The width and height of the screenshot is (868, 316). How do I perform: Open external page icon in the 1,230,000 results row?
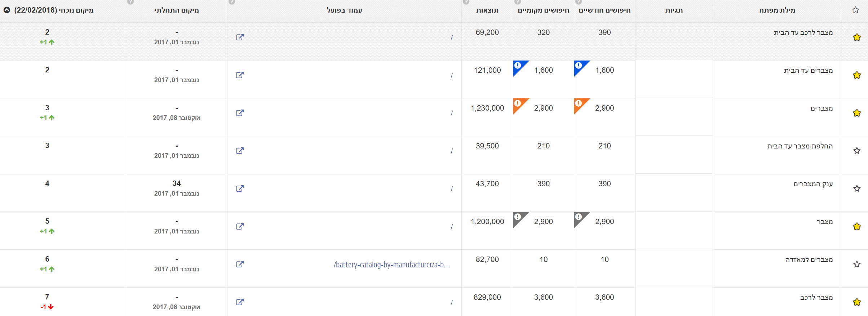[x=240, y=113]
